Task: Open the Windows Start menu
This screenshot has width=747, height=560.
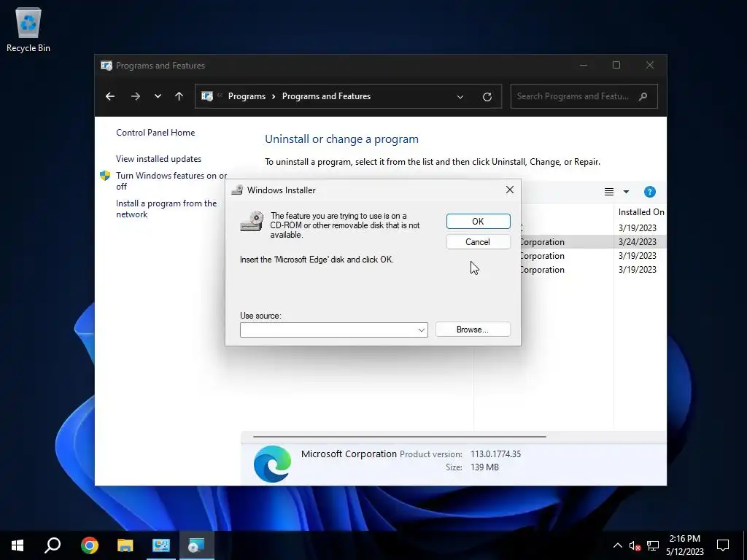Action: pyautogui.click(x=18, y=545)
